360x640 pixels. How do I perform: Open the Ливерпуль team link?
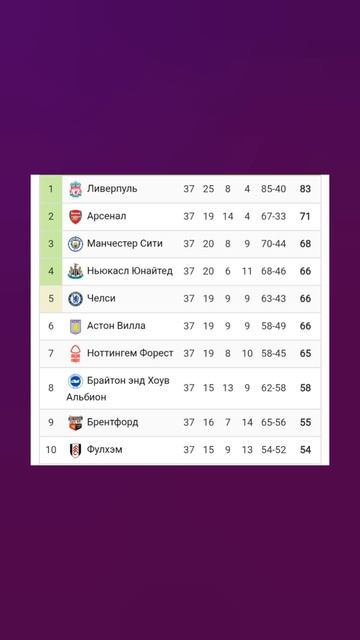point(112,189)
